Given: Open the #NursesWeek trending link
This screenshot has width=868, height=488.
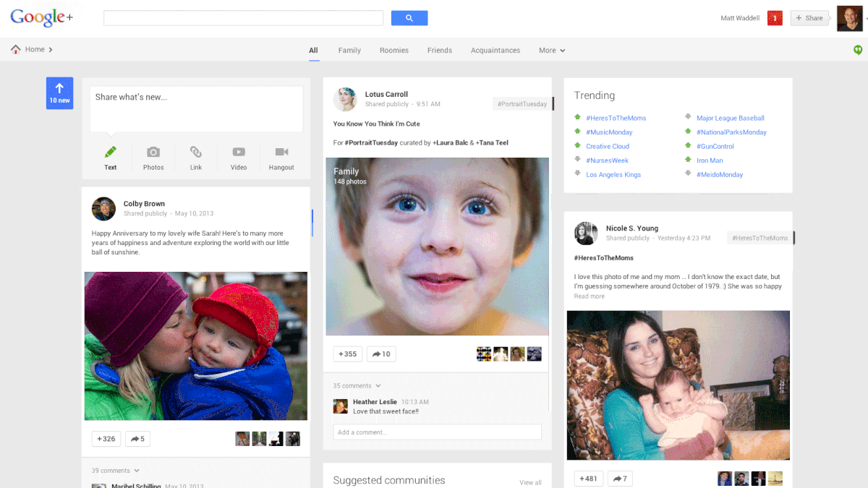Looking at the screenshot, I should pos(607,160).
